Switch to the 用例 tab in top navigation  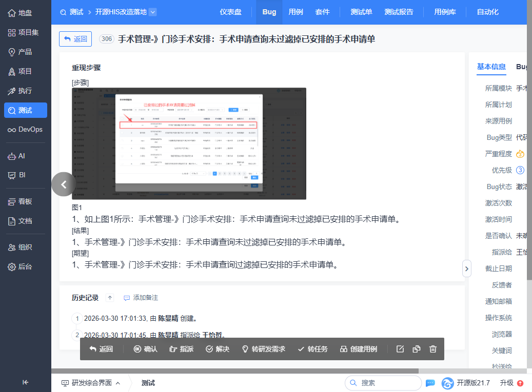tap(295, 12)
